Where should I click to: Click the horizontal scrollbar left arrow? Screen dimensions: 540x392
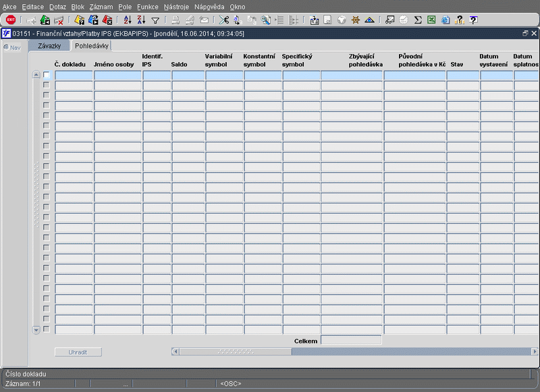coord(175,352)
